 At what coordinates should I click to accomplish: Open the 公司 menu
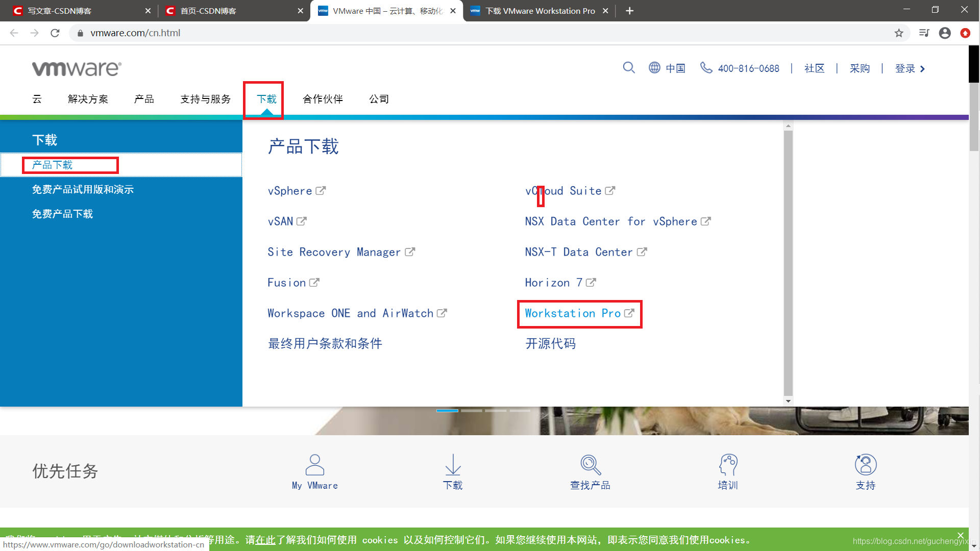(x=379, y=99)
